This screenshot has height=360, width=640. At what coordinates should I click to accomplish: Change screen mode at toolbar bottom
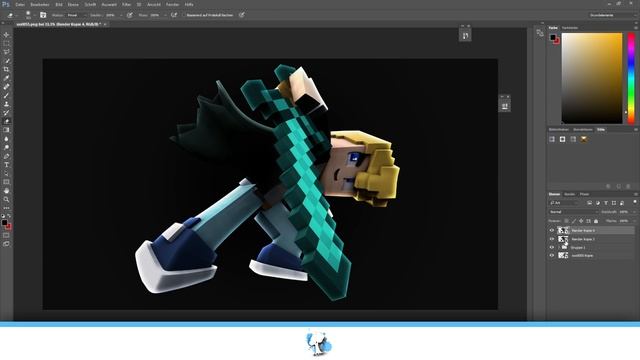click(6, 244)
